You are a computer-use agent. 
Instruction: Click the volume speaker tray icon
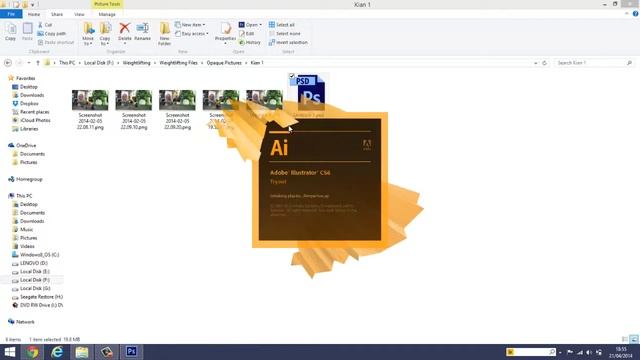[589, 352]
